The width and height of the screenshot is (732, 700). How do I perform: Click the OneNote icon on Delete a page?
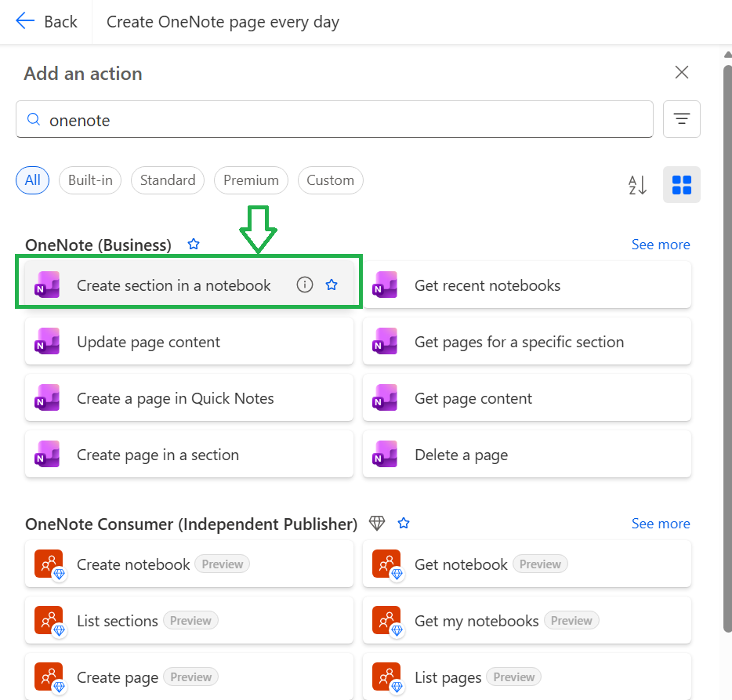point(385,455)
